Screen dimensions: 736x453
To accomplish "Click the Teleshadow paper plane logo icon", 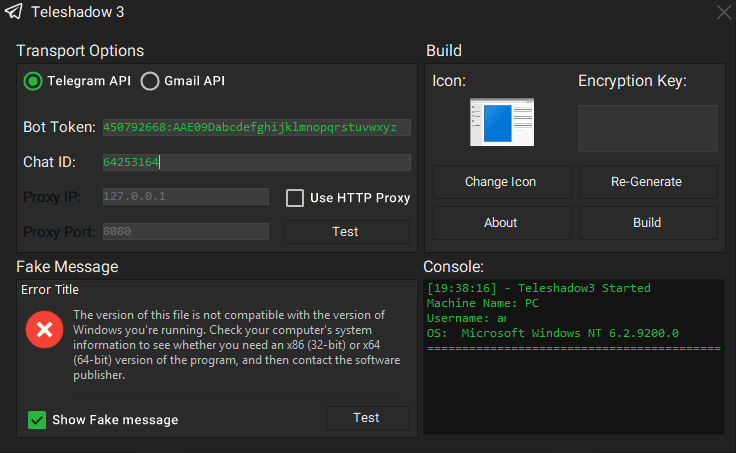I will pyautogui.click(x=13, y=13).
